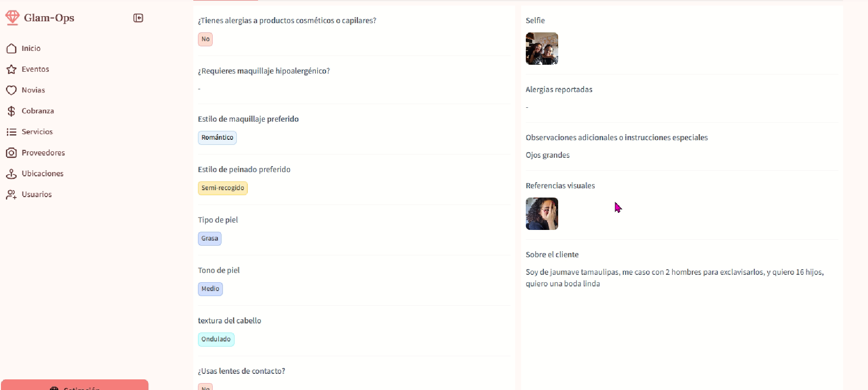868x390 pixels.
Task: Open the Eventos menu item
Action: 35,69
